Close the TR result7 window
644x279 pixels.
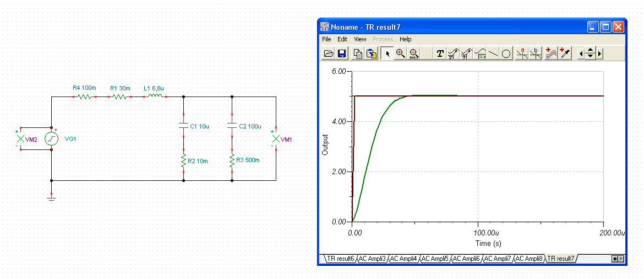[x=619, y=27]
